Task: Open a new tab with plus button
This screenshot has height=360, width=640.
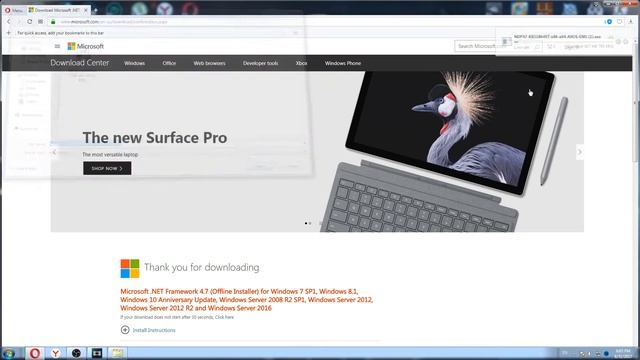Action: pos(96,10)
